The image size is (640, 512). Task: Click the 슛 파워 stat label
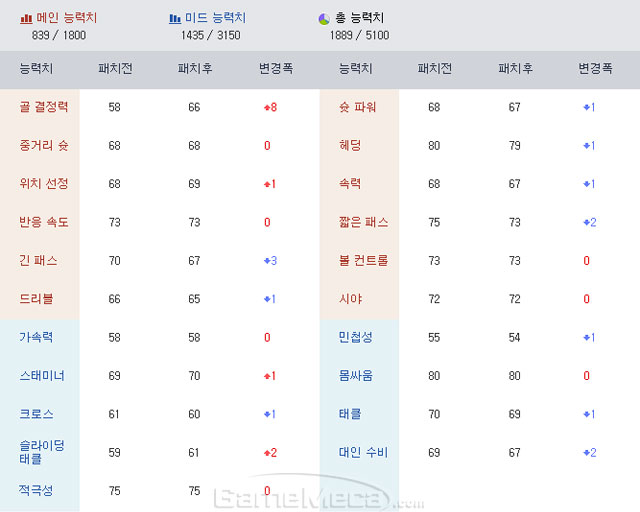point(358,107)
